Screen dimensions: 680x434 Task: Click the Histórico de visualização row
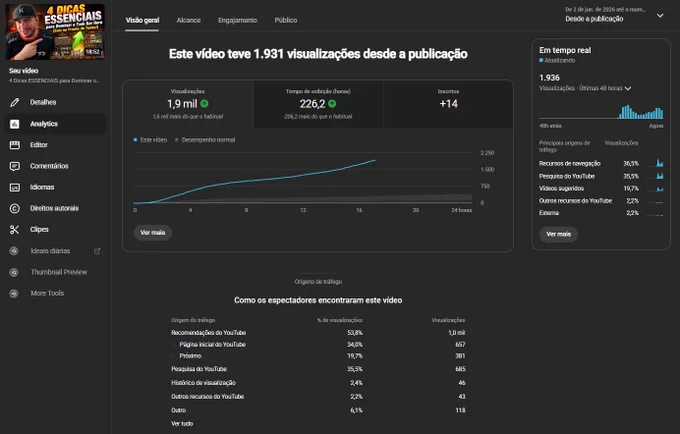point(318,383)
